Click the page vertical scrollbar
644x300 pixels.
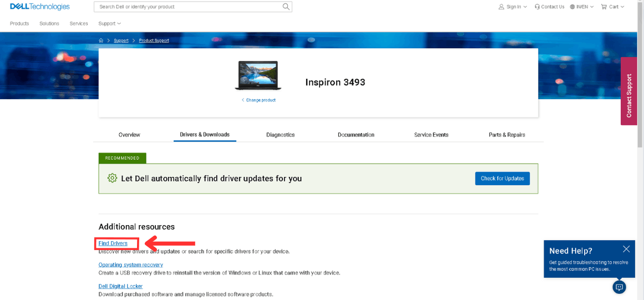pos(640,74)
